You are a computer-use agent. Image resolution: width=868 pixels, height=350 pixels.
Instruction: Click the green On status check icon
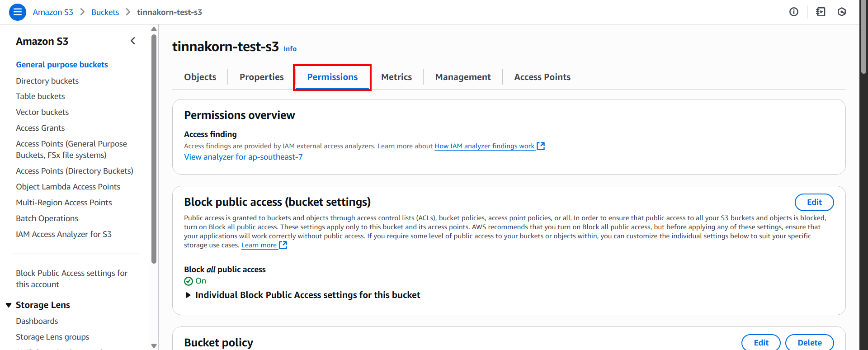pyautogui.click(x=189, y=281)
